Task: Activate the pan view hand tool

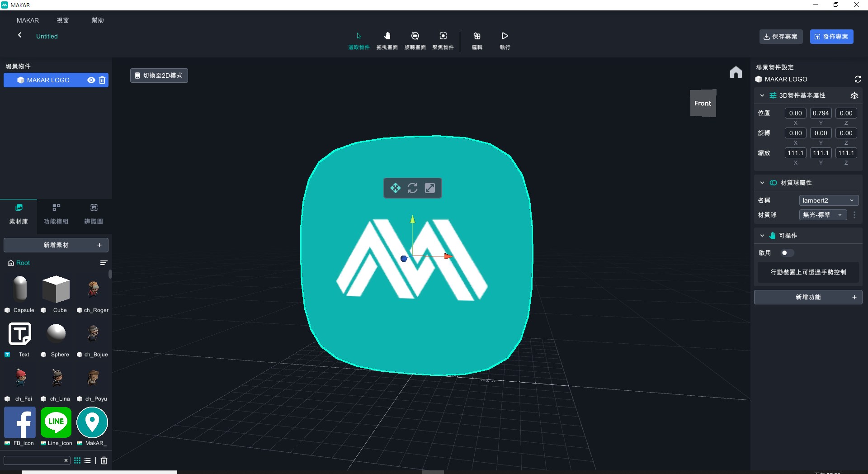Action: 387,40
